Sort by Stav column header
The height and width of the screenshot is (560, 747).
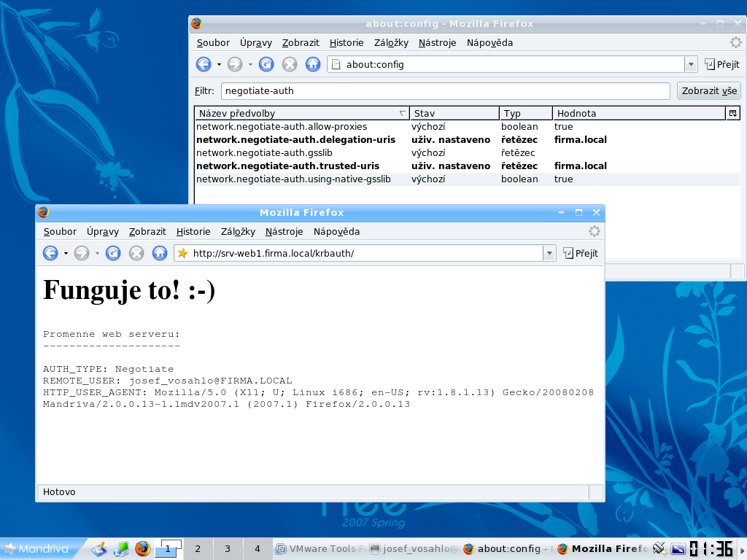coord(454,113)
